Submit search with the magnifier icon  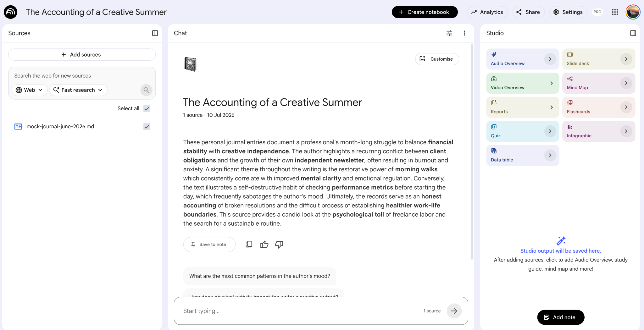[146, 90]
